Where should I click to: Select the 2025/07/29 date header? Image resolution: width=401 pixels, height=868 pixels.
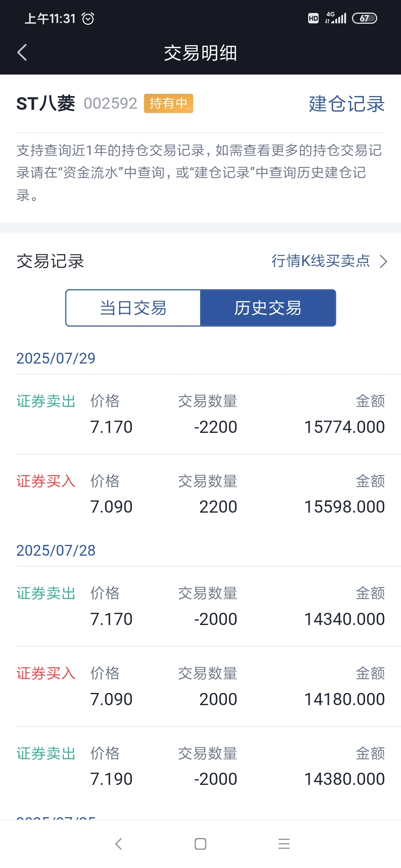tap(56, 358)
